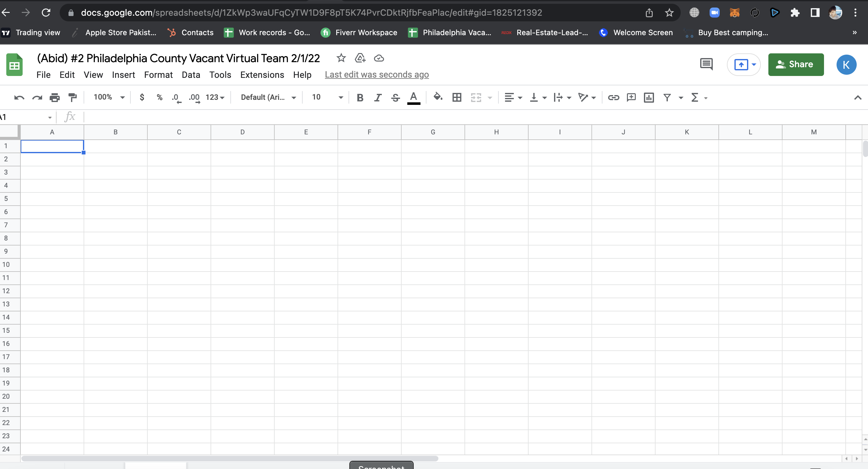
Task: Click the print icon in toolbar
Action: 55,98
